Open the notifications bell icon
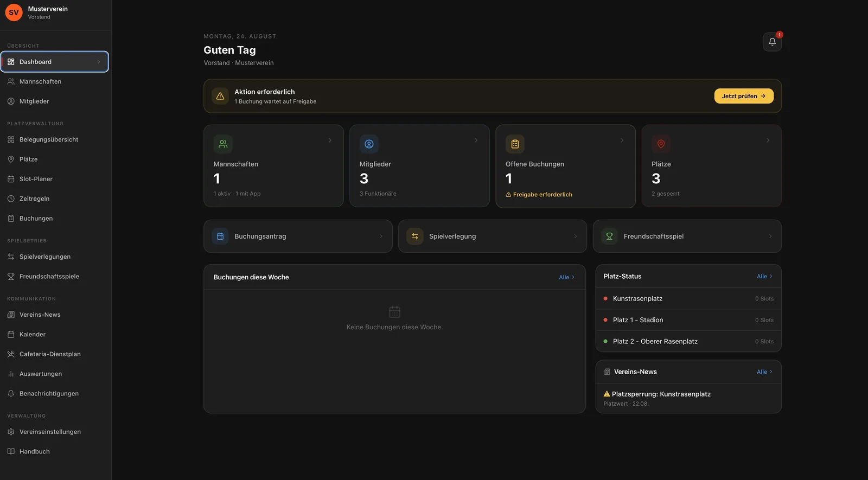The height and width of the screenshot is (480, 868). pyautogui.click(x=772, y=42)
